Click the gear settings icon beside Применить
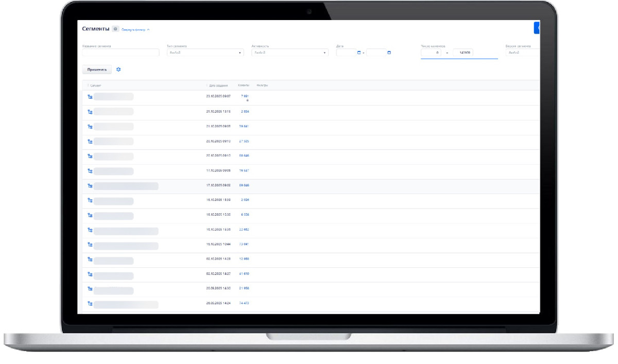 click(118, 70)
